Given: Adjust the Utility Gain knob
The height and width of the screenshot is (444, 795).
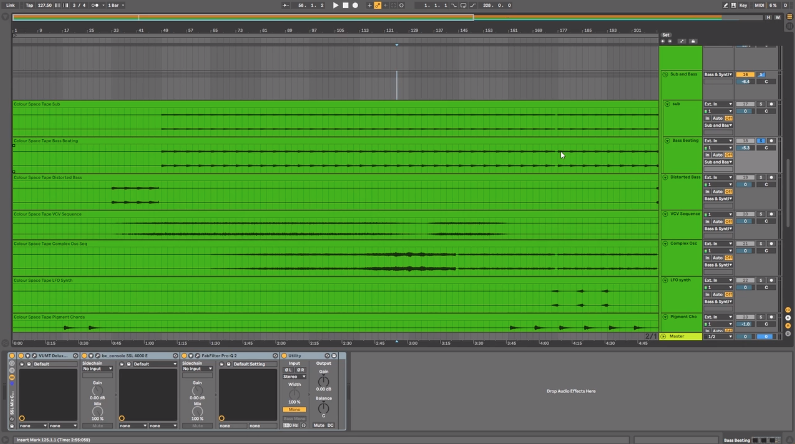Looking at the screenshot, I should 323,382.
